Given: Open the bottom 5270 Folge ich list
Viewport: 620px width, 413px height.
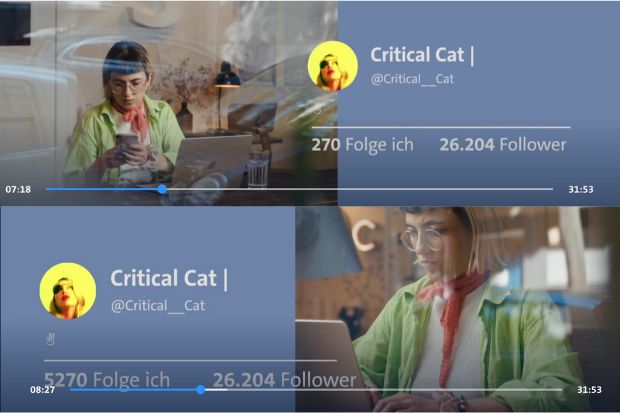Looking at the screenshot, I should click(x=107, y=380).
